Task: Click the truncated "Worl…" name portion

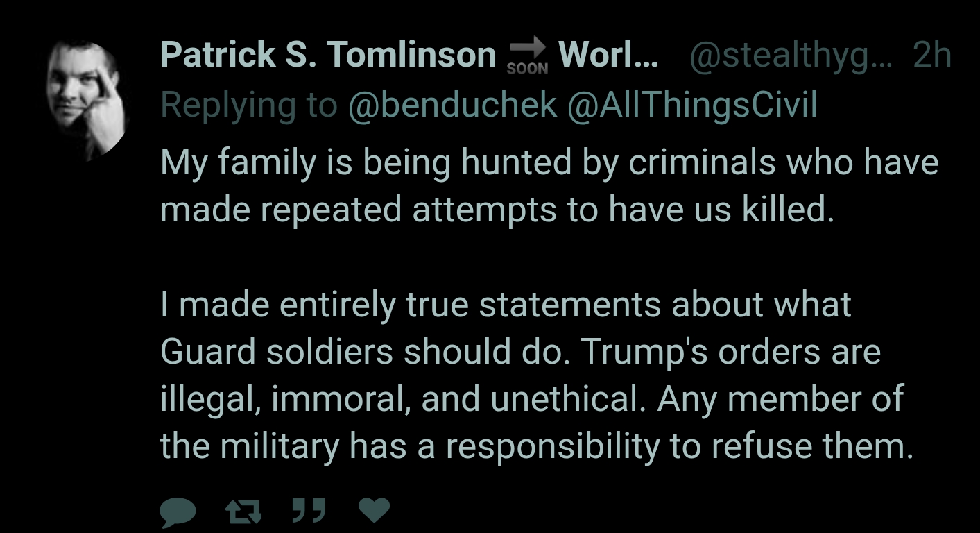Action: [608, 54]
